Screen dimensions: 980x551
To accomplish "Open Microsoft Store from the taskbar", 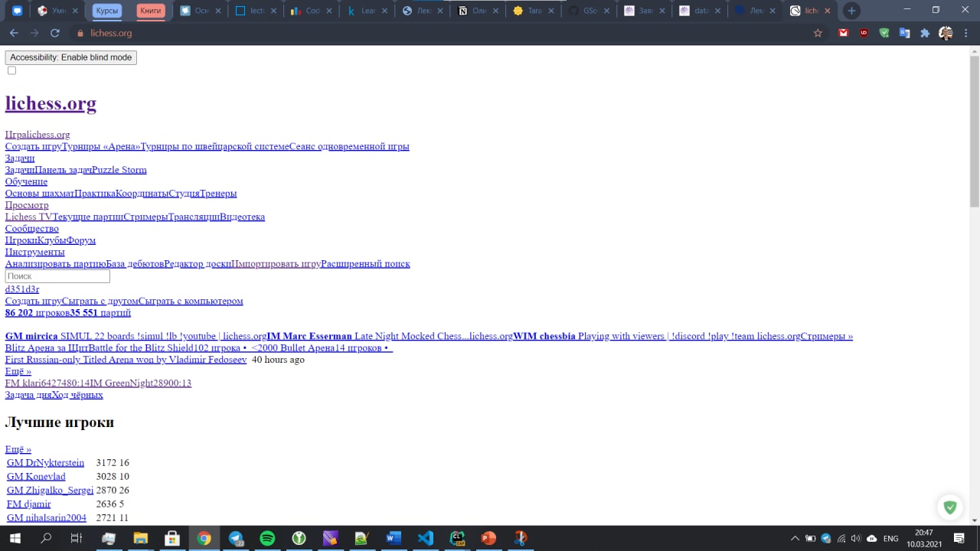I will [172, 538].
